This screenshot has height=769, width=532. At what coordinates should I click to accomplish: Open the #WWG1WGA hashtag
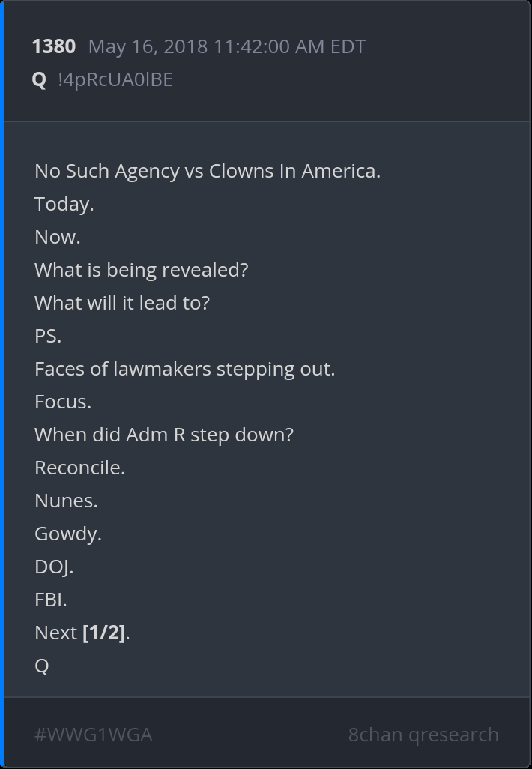click(93, 735)
